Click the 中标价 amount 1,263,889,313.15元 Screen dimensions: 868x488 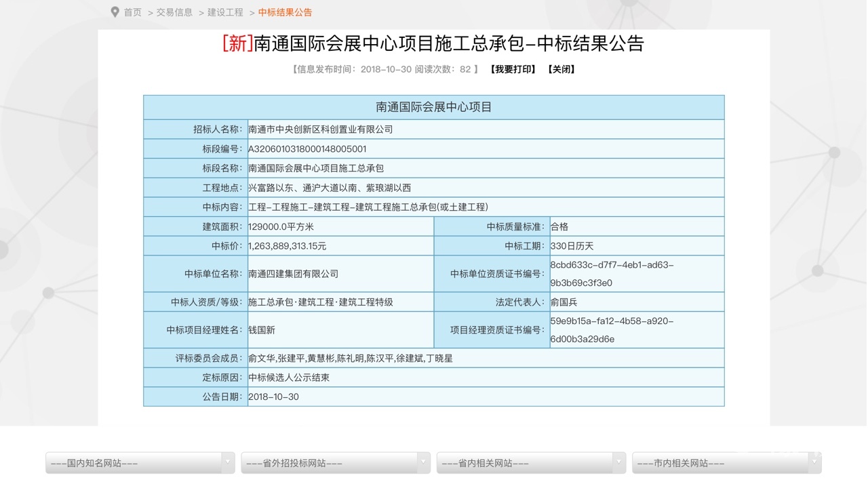pos(288,246)
